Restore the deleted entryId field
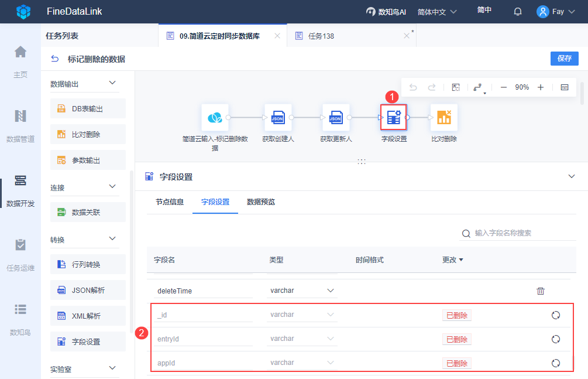This screenshot has width=588, height=379. [x=556, y=339]
